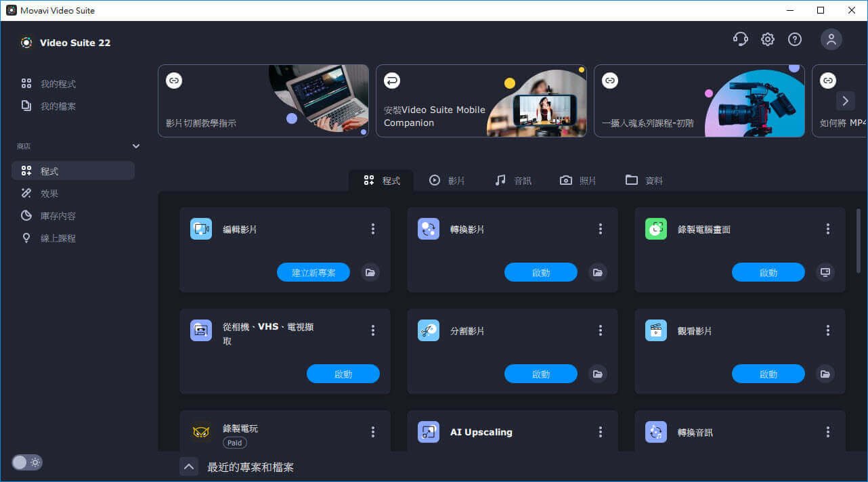The image size is (868, 482).
Task: Select 線上課程 in sidebar
Action: tap(73, 238)
